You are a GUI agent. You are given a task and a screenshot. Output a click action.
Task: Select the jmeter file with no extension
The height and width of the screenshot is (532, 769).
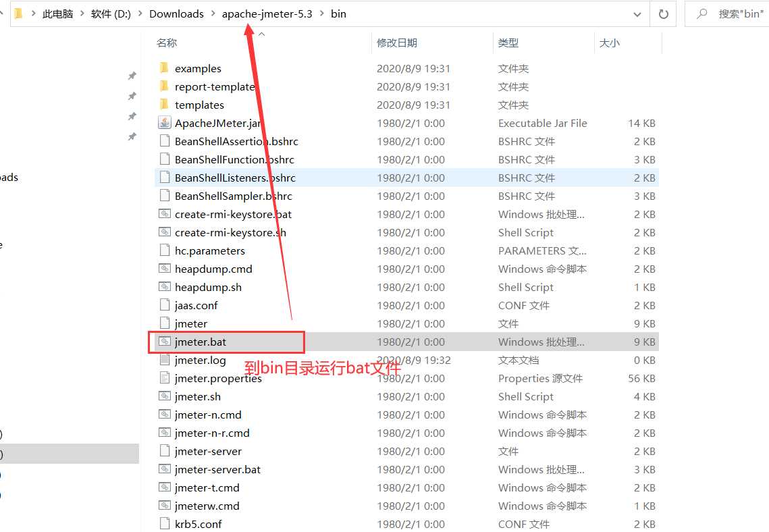click(191, 323)
